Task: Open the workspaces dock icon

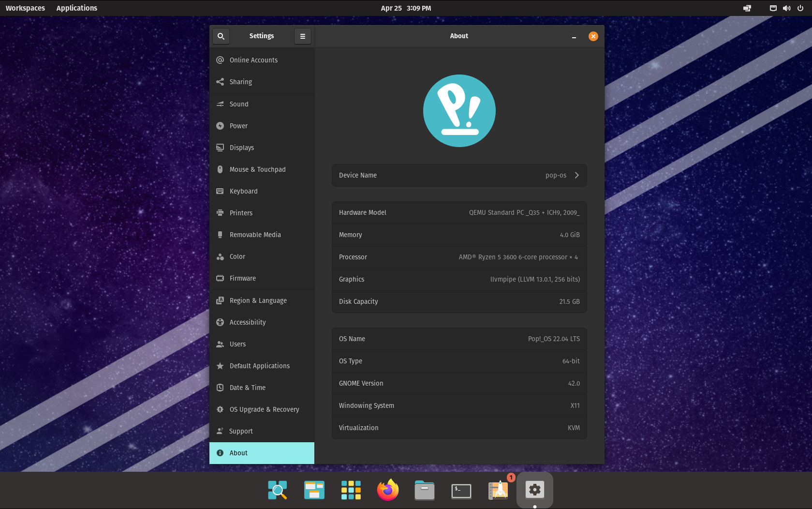Action: 314,490
